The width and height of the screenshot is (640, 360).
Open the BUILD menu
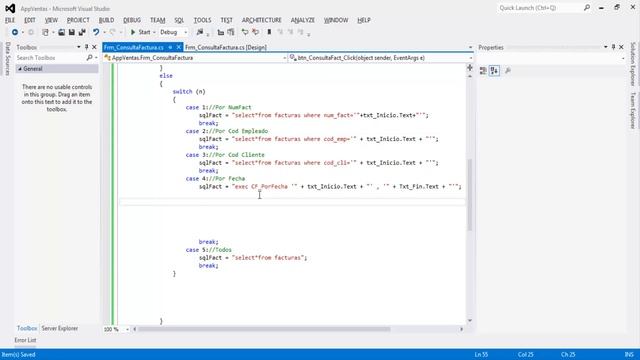click(x=107, y=20)
